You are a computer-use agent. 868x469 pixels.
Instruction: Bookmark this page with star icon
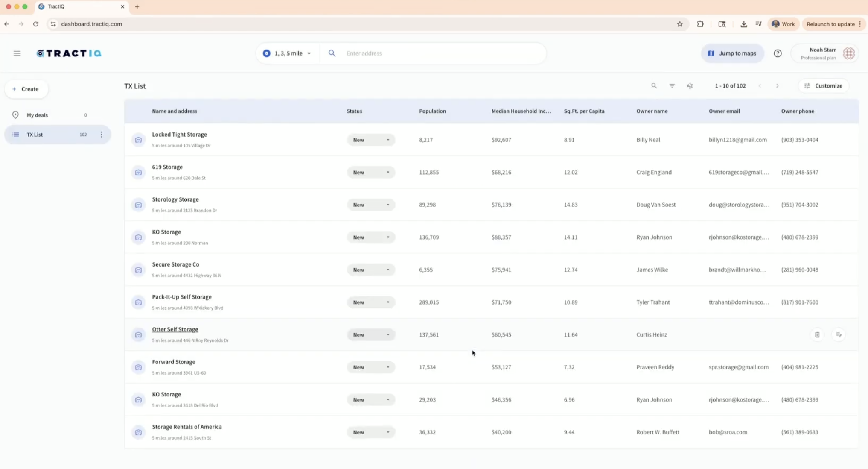point(680,24)
